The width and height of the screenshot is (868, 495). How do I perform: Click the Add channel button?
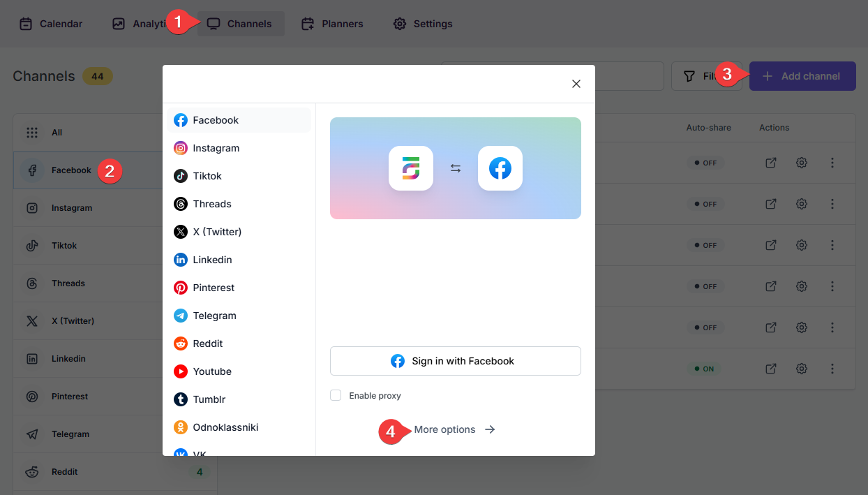802,76
